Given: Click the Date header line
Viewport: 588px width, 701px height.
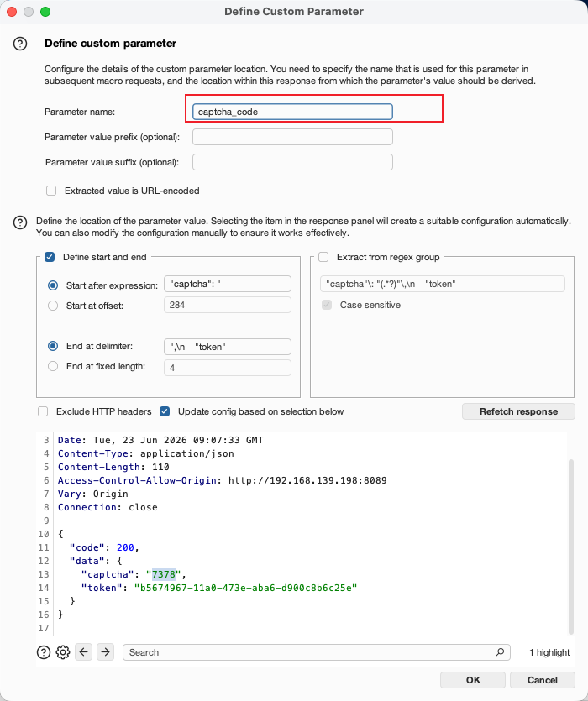Looking at the screenshot, I should point(160,440).
